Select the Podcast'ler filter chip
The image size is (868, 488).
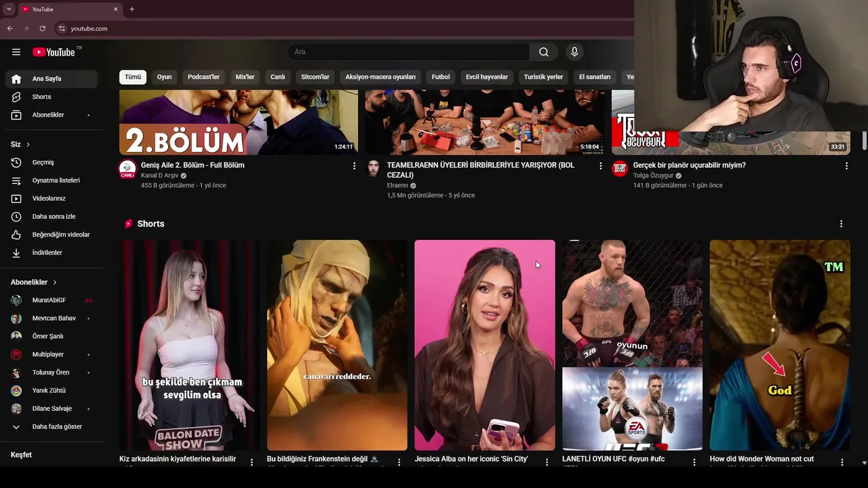coord(203,77)
